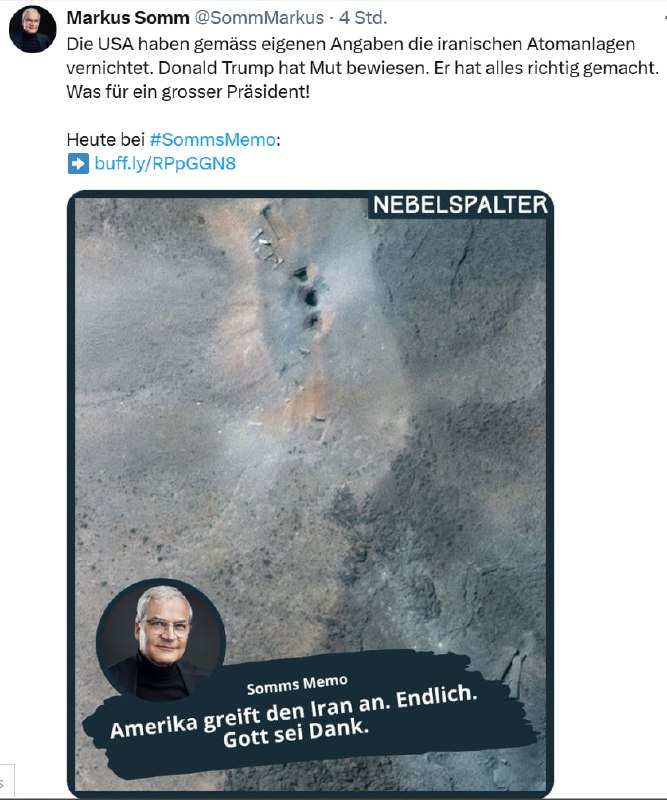This screenshot has width=667, height=800.
Task: Click the blue right-arrow emoji icon
Action: [78, 164]
